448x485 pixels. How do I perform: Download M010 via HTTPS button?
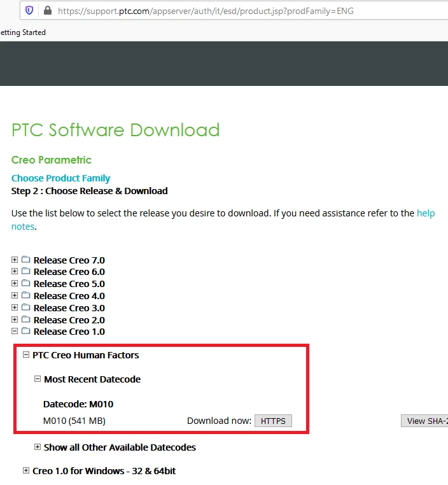click(273, 421)
